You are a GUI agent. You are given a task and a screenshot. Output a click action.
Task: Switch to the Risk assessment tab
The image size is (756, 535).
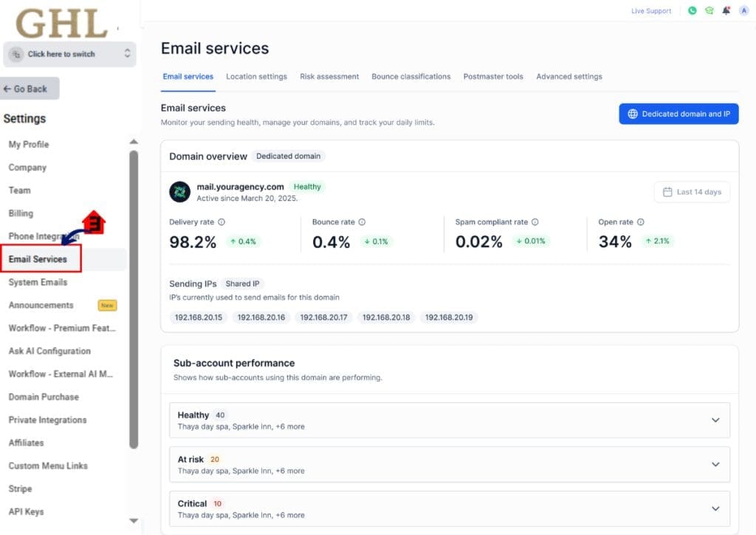[329, 77]
